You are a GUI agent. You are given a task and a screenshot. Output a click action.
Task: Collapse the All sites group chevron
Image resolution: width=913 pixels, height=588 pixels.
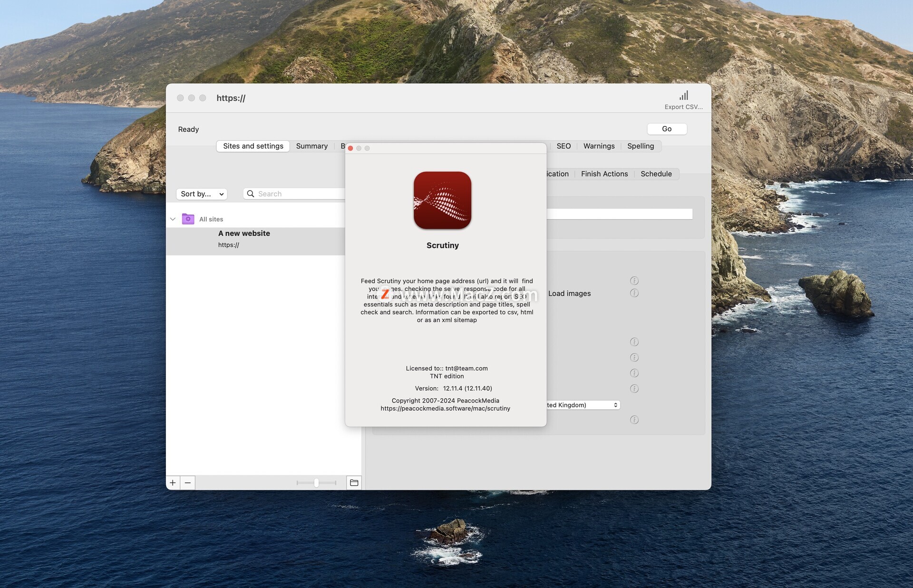(173, 219)
